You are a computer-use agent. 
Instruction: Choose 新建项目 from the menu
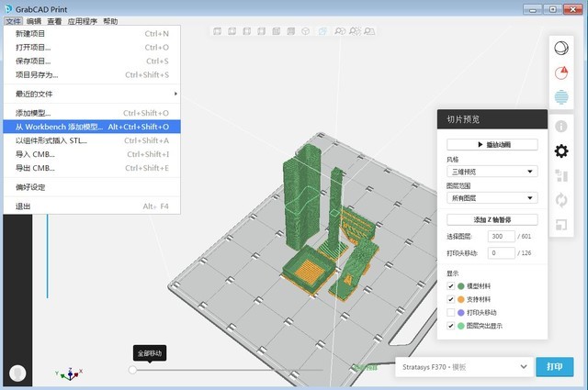pos(92,33)
